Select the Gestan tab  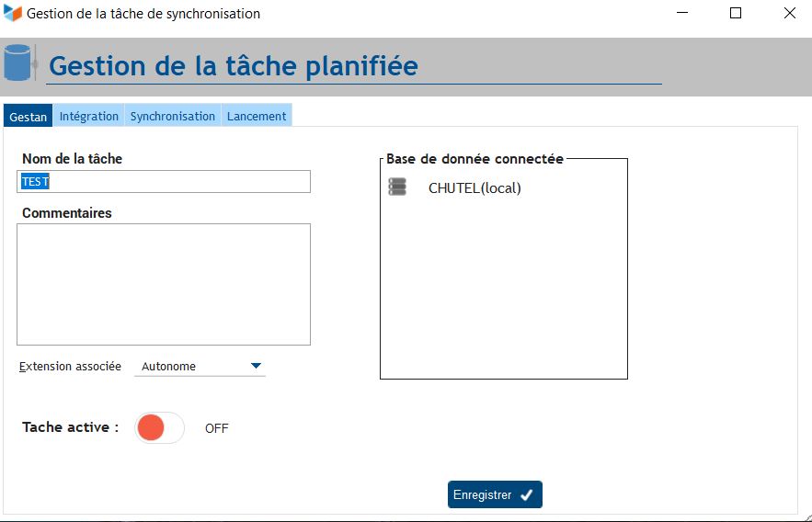(28, 117)
